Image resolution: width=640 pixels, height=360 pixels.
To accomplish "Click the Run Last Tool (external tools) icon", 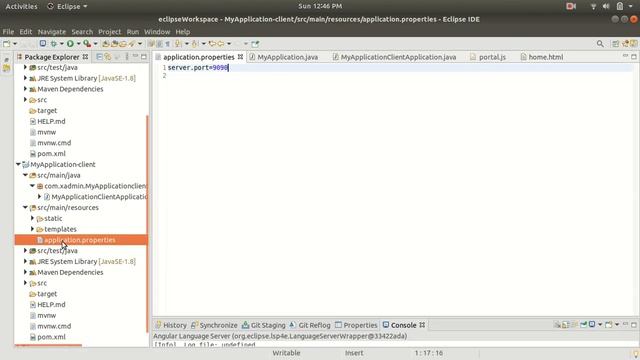I will pos(87,44).
